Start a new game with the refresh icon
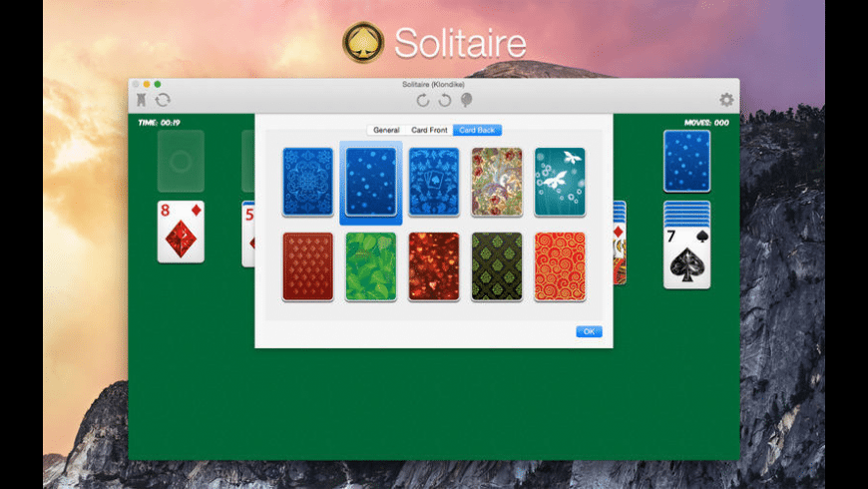 [x=163, y=100]
